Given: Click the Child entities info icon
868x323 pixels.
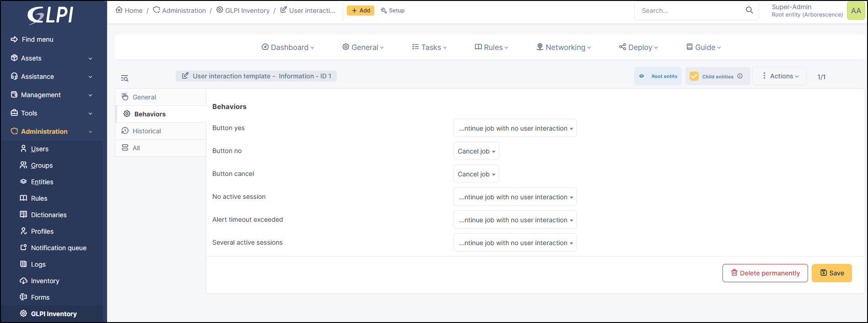Looking at the screenshot, I should (740, 76).
